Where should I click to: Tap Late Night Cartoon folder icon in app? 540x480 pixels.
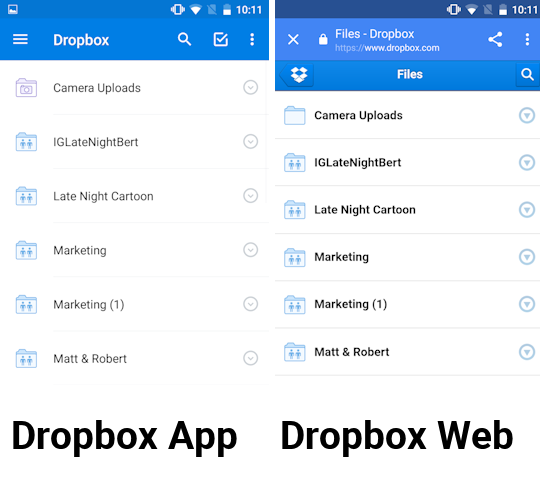click(26, 196)
